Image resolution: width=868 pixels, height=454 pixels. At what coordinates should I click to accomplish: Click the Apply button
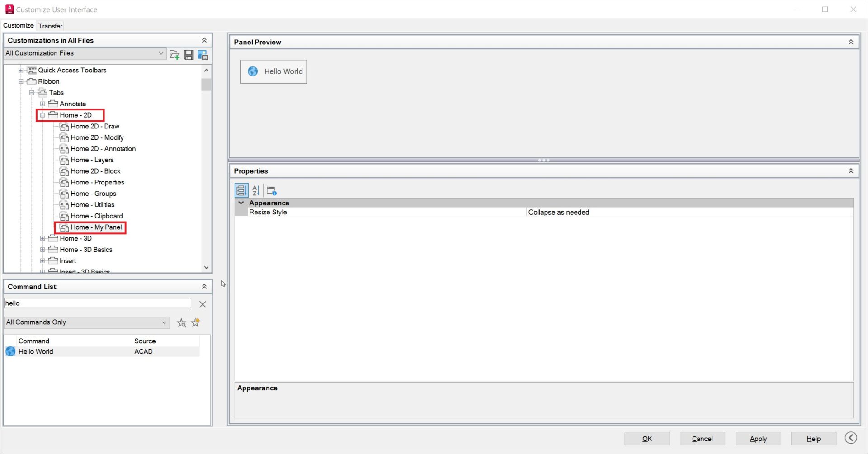[x=758, y=439]
